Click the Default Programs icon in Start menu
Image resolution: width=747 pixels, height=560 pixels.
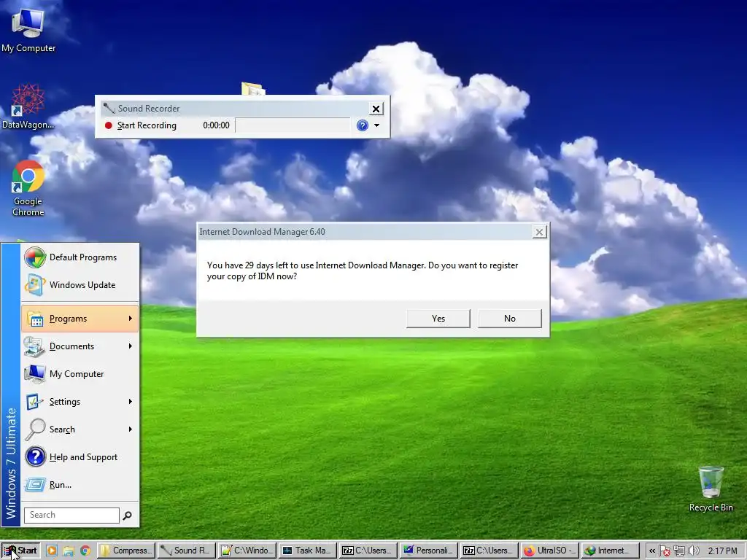coord(35,257)
